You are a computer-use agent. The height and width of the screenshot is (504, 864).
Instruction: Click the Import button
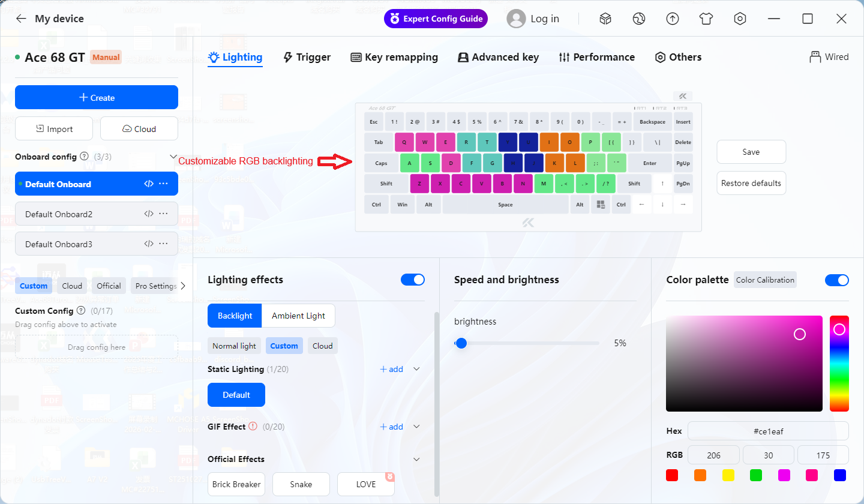pyautogui.click(x=54, y=128)
